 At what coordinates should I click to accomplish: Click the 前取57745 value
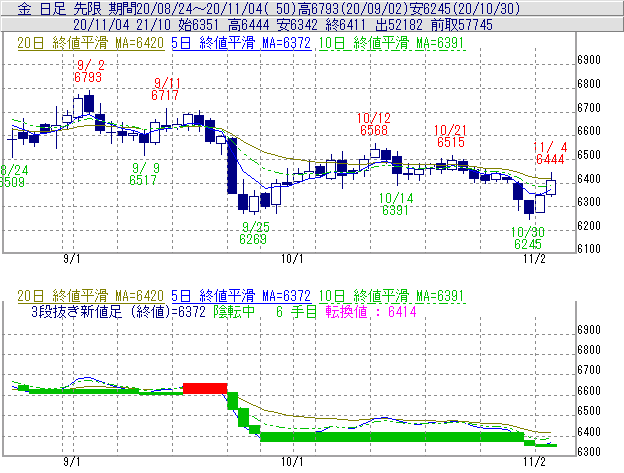point(462,25)
